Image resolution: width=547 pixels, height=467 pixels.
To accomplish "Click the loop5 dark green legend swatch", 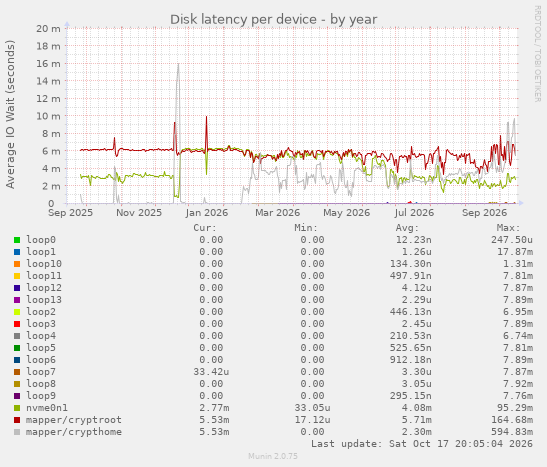I will click(17, 348).
